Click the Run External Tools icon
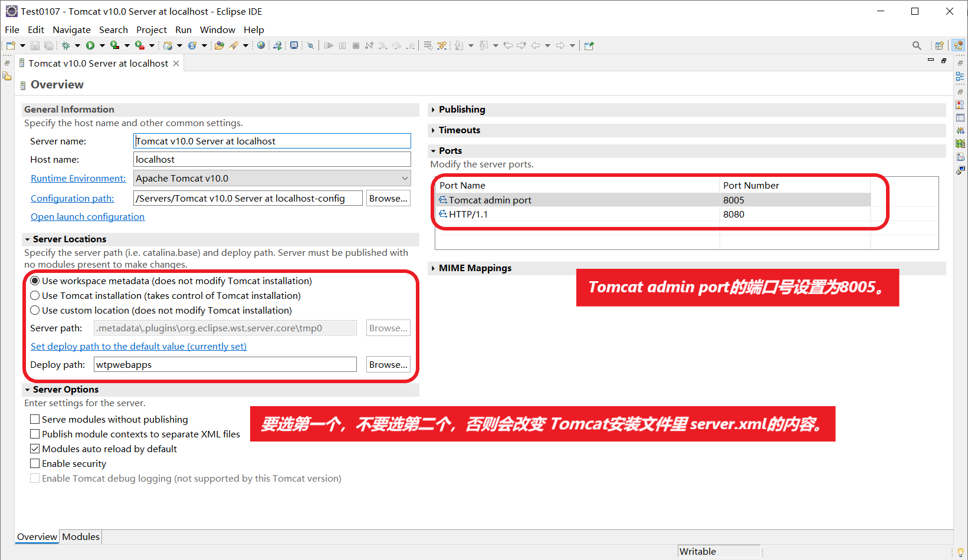Screen dimensions: 968x560 [140, 45]
